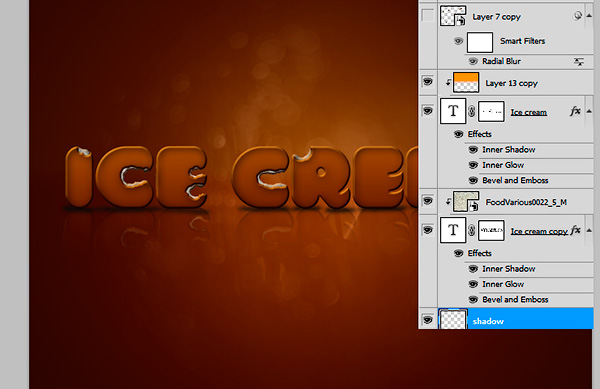The image size is (600, 389).
Task: Click the Smart Filters white mask thumbnail
Action: click(x=480, y=42)
